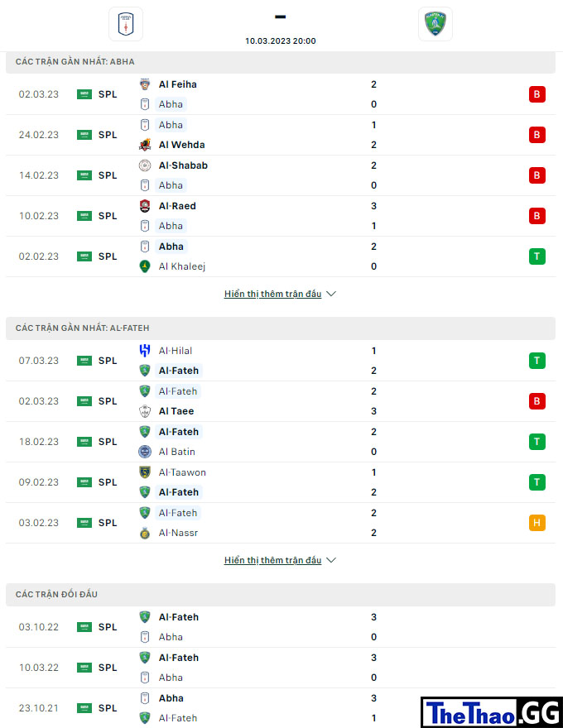Expand more Al-Fateh matches chevron
The image size is (563, 728).
(331, 560)
